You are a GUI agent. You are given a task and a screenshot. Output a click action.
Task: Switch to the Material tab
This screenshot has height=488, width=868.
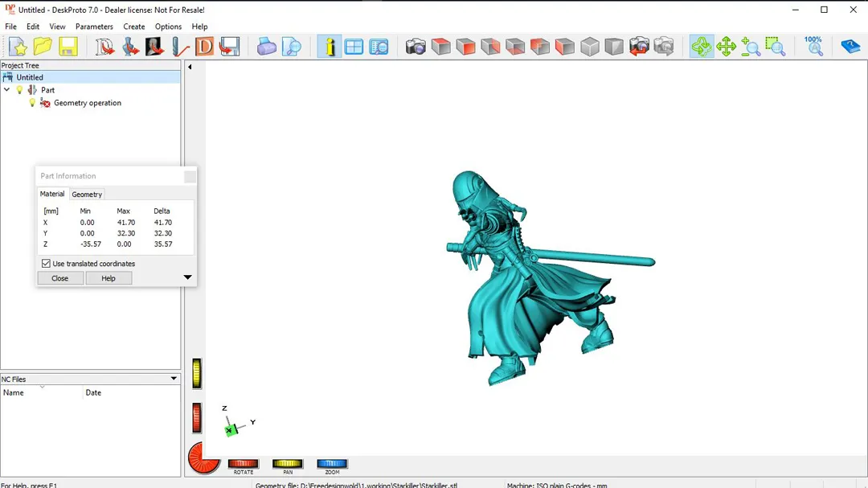click(x=52, y=194)
